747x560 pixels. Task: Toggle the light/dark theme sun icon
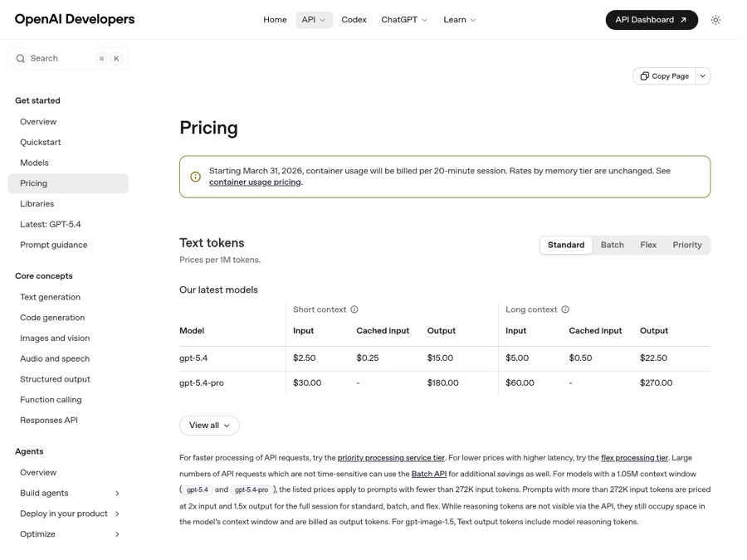pyautogui.click(x=715, y=20)
